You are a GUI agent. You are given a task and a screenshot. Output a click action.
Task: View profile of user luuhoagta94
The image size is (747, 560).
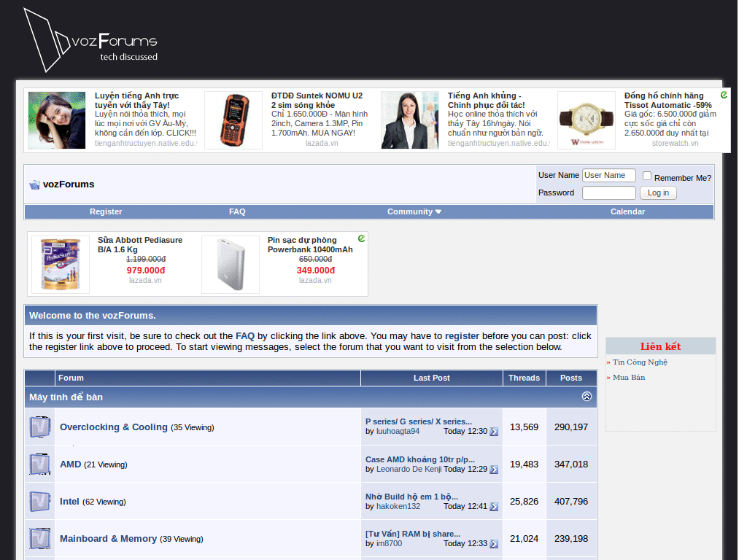coord(398,431)
